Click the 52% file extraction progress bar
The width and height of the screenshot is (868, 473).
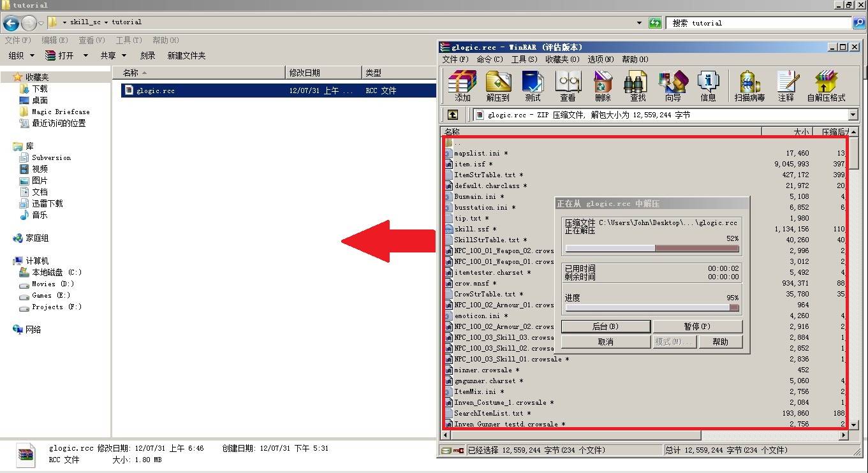coord(652,249)
